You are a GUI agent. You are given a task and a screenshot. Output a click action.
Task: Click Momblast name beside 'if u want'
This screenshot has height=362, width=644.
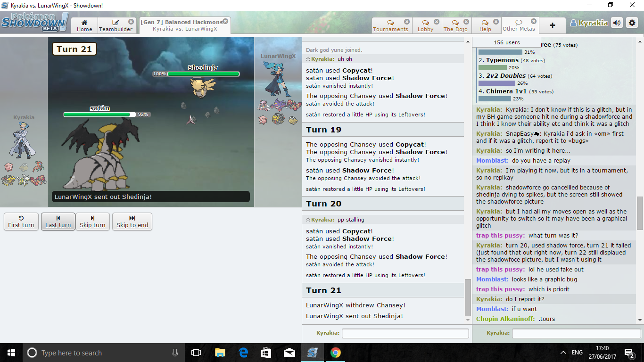click(492, 309)
